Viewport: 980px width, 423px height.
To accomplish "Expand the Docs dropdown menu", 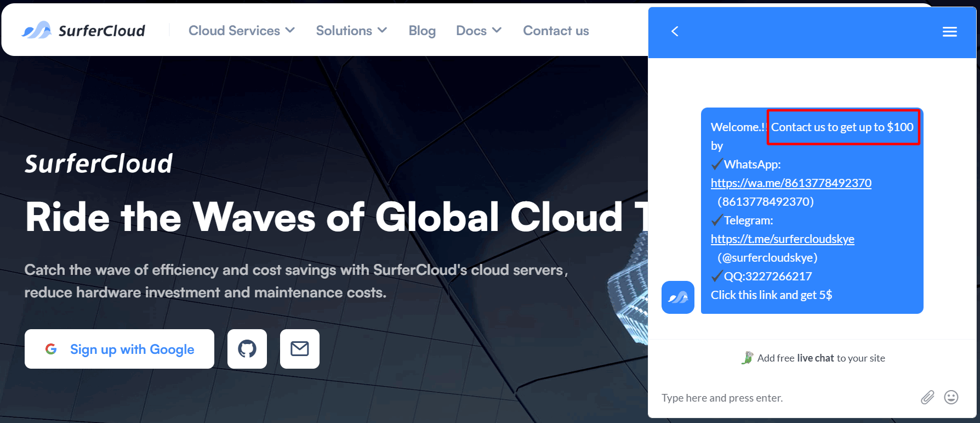I will tap(478, 31).
